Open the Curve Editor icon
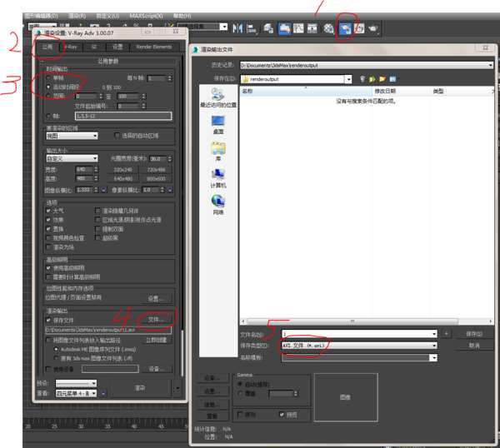Viewport: 500px width, 448px height. click(x=298, y=28)
